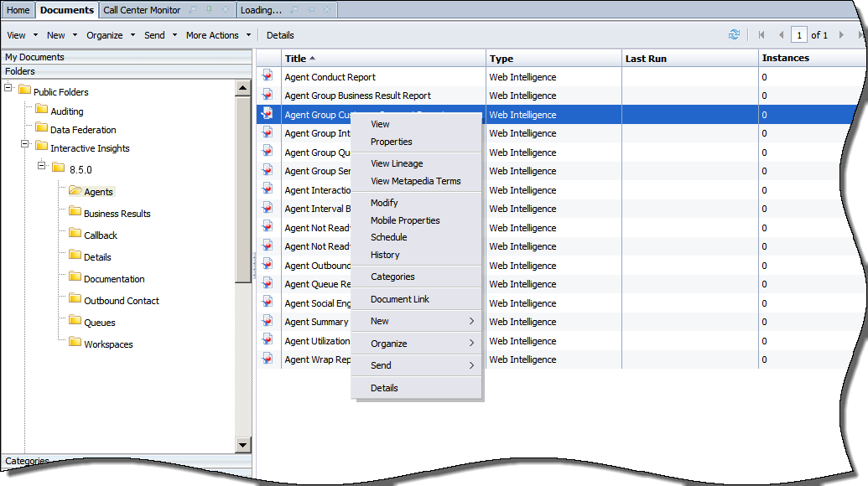The image size is (868, 486).
Task: Go to the next page arrow
Action: tap(841, 35)
